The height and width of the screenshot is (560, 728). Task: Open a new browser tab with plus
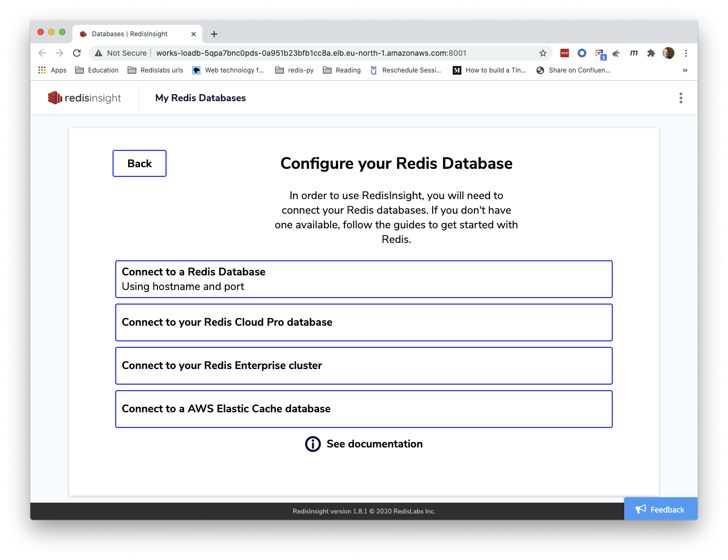coord(214,34)
